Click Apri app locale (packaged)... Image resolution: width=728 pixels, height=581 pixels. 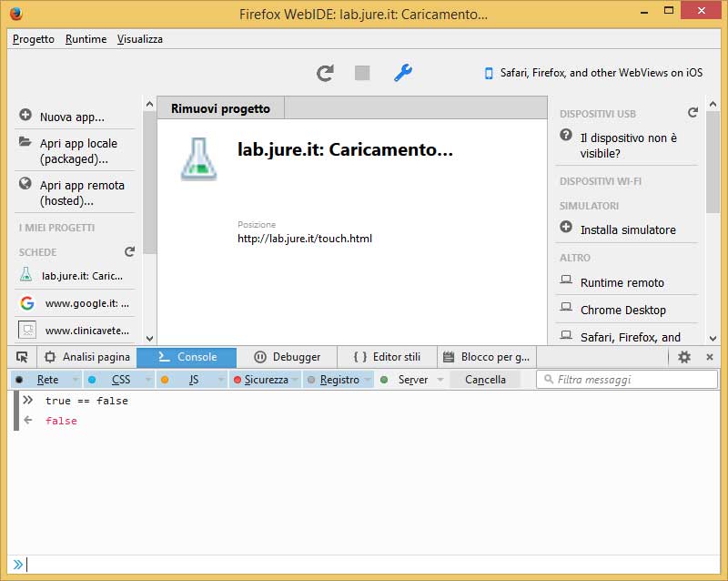click(78, 151)
